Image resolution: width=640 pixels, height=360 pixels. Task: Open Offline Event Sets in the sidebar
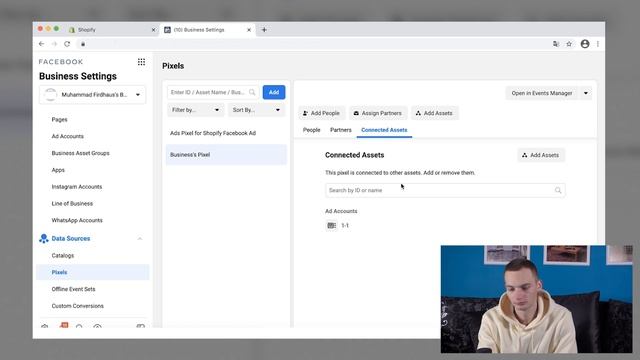tap(73, 289)
